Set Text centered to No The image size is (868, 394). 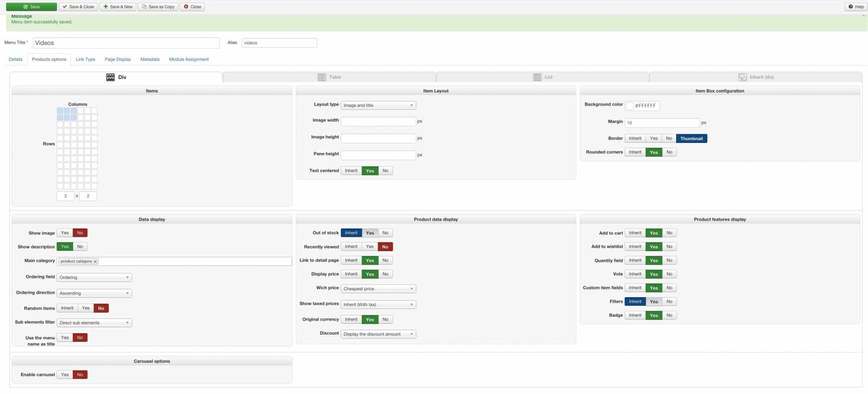pos(385,171)
